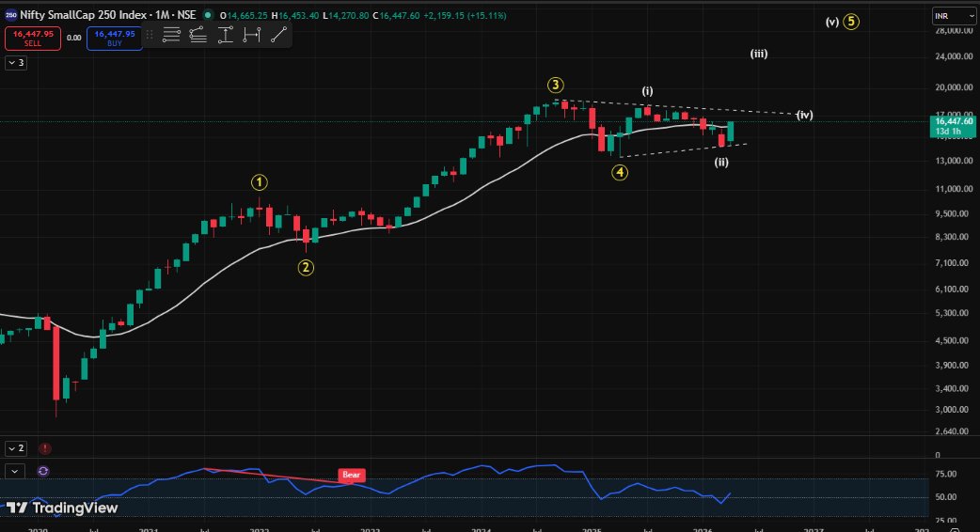The width and height of the screenshot is (980, 532).
Task: Click the 0.00 spread value
Action: pyautogui.click(x=73, y=39)
